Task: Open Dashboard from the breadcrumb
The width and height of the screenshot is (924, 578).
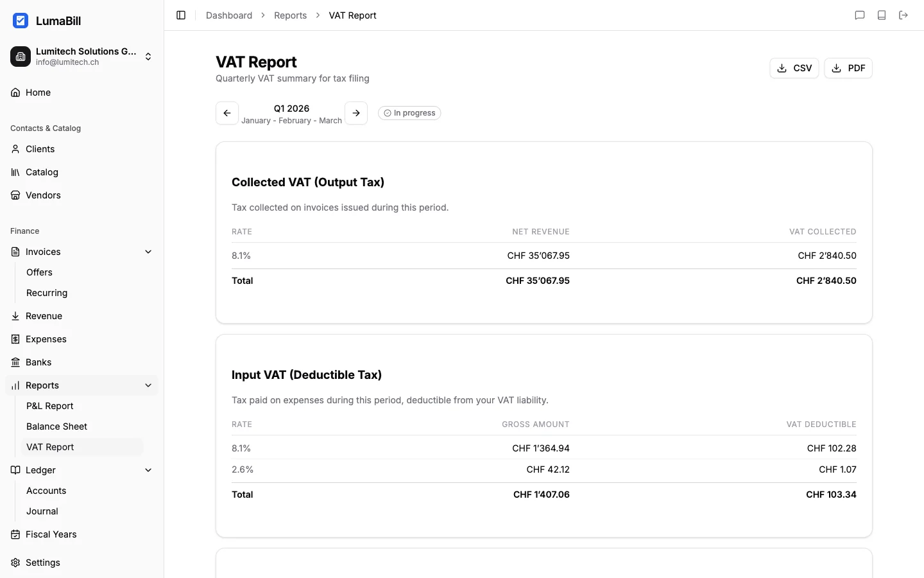Action: 228,15
